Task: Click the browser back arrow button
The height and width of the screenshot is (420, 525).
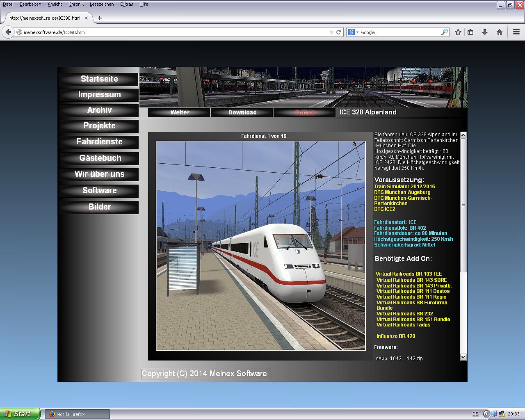Action: pyautogui.click(x=8, y=32)
